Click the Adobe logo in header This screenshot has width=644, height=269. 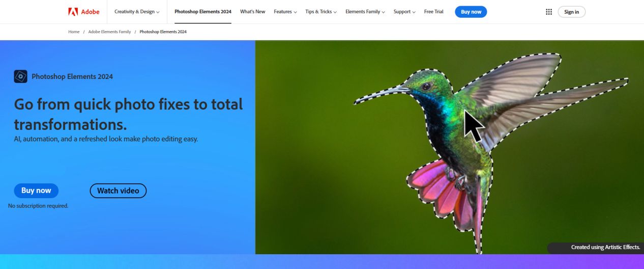(x=83, y=12)
